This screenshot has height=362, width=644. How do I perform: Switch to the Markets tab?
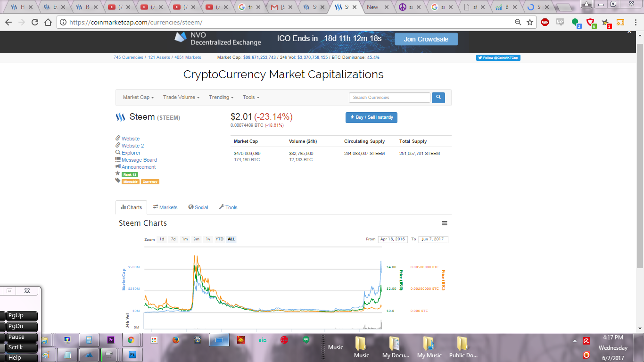[165, 207]
